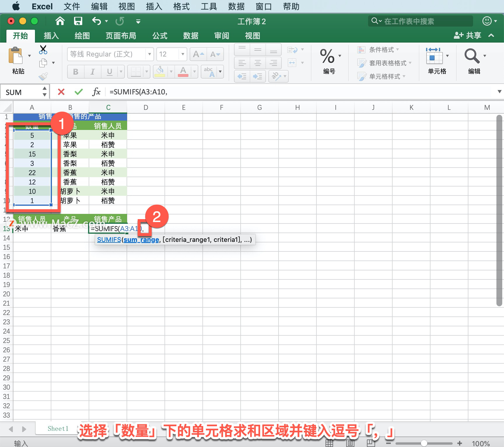
Task: Switch to Page Layout view in status bar
Action: pyautogui.click(x=350, y=443)
